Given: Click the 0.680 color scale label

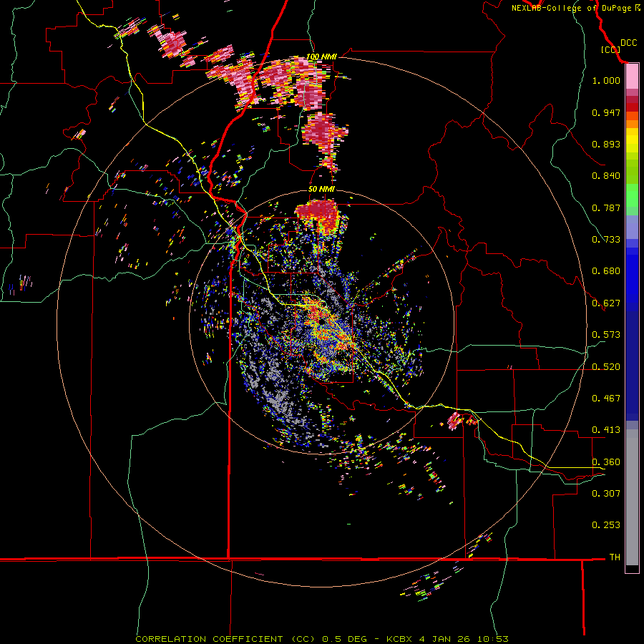Looking at the screenshot, I should coord(606,271).
